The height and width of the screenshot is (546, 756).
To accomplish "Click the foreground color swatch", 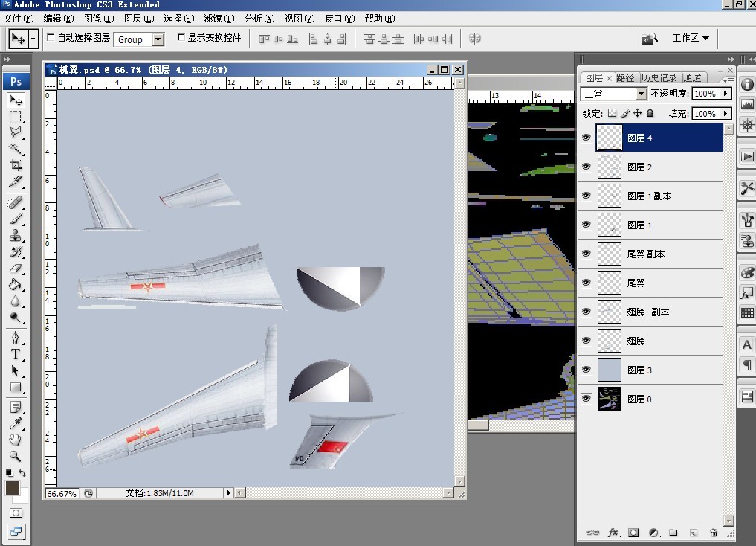I will [13, 488].
